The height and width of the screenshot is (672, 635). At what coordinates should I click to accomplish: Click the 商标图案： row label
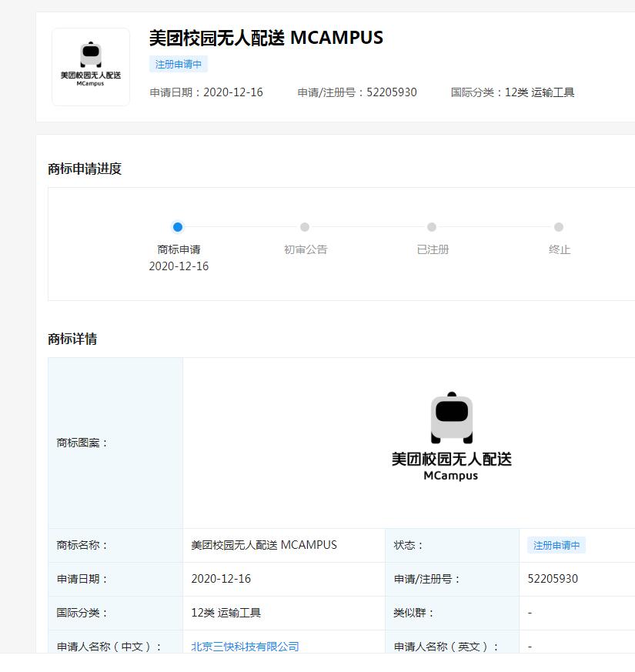tap(82, 443)
